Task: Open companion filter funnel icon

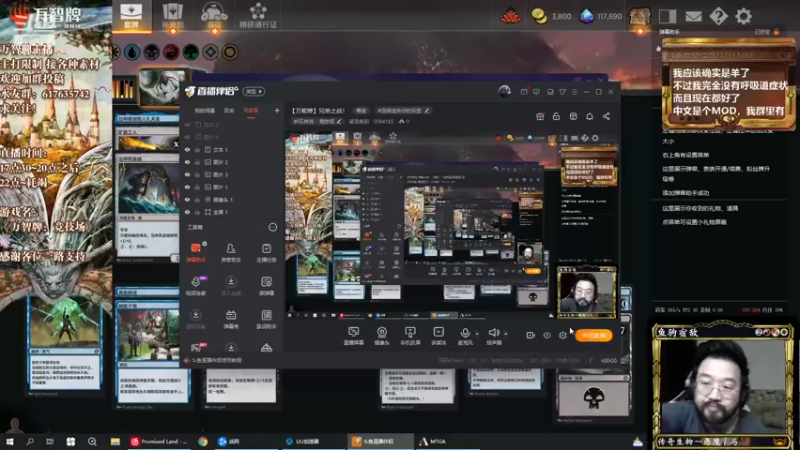Action: click(562, 92)
